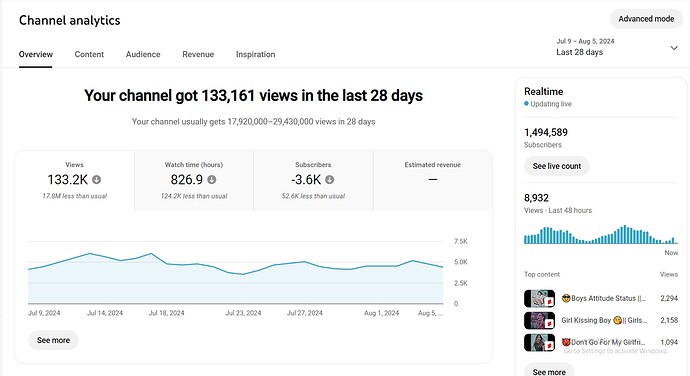Select the Subscribers metric card
The image size is (690, 376).
[313, 181]
